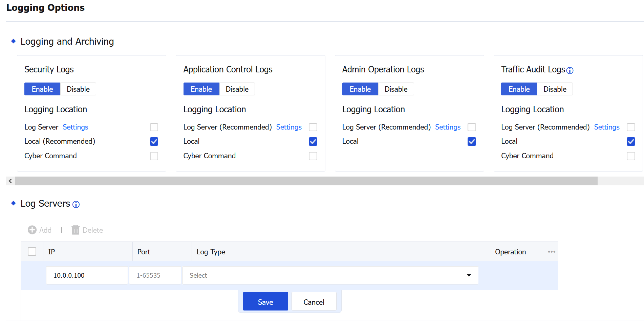This screenshot has height=322, width=644.
Task: Enable Log Server checkbox for Security Logs
Action: tap(154, 127)
